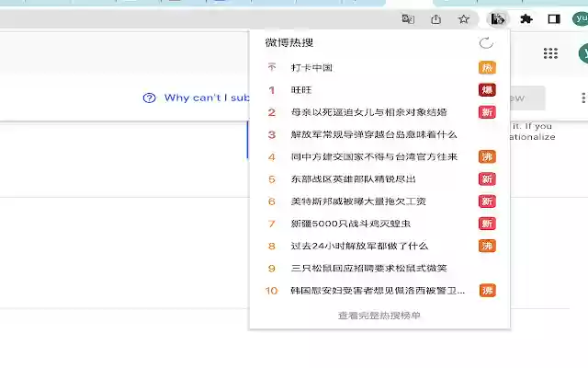Open hot search item 旺旺
588x368 pixels.
click(301, 90)
